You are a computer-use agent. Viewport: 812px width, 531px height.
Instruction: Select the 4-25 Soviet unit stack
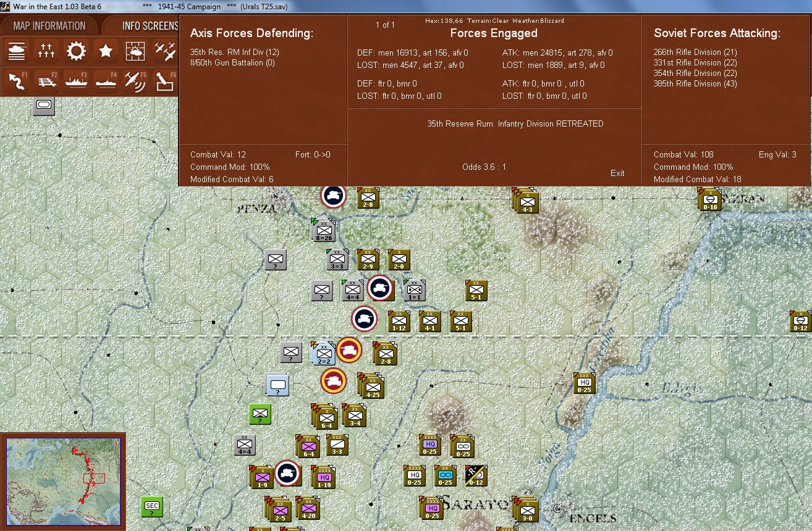[x=371, y=385]
